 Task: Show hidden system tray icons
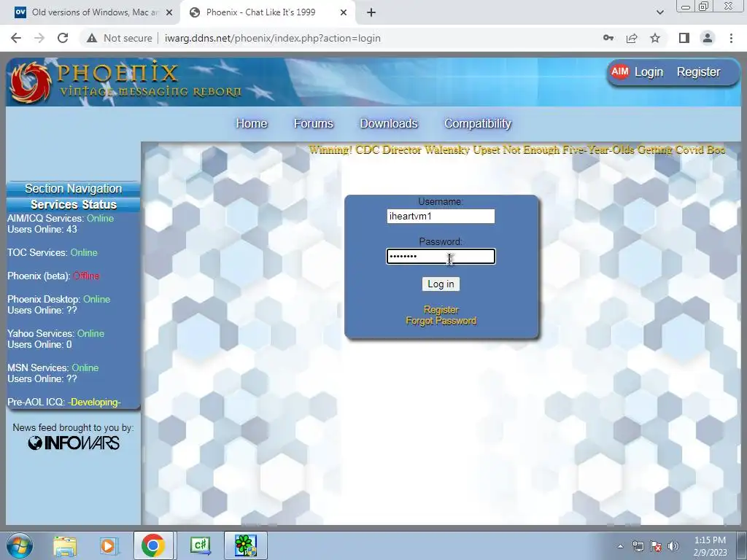click(x=620, y=546)
